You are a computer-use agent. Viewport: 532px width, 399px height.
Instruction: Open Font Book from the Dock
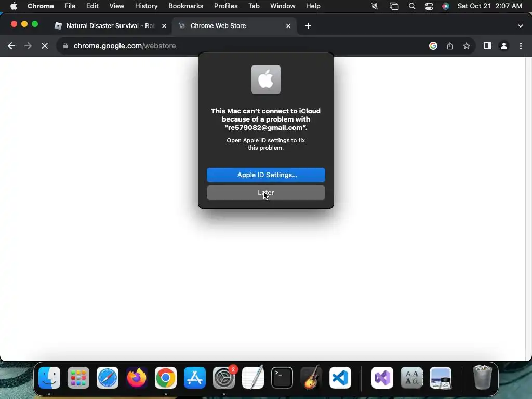pos(411,378)
